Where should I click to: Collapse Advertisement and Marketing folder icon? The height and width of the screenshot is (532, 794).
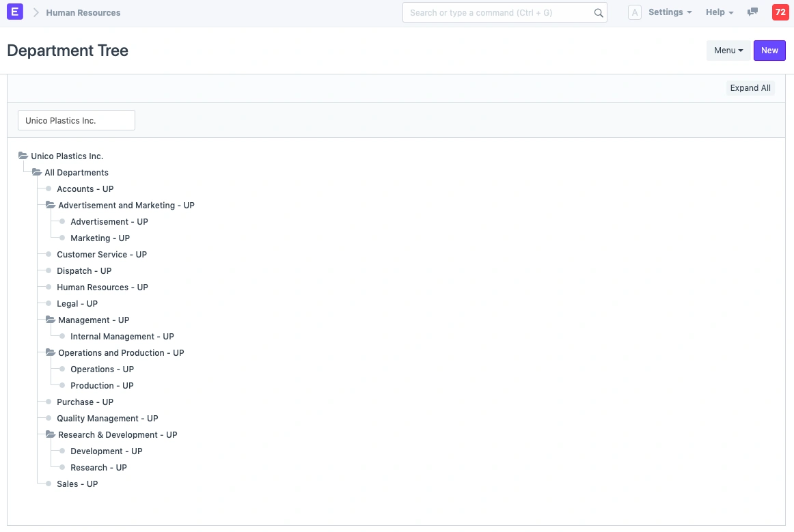[x=51, y=206]
